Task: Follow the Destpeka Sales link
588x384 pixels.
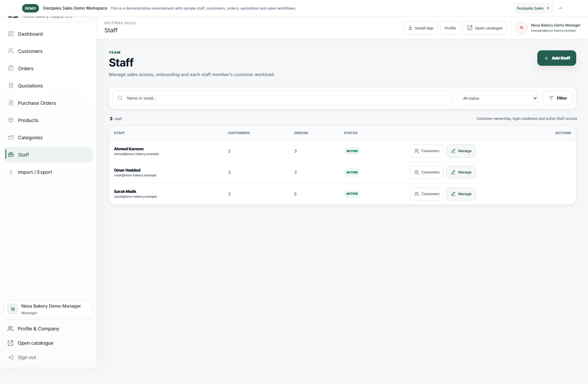Action: [x=533, y=8]
